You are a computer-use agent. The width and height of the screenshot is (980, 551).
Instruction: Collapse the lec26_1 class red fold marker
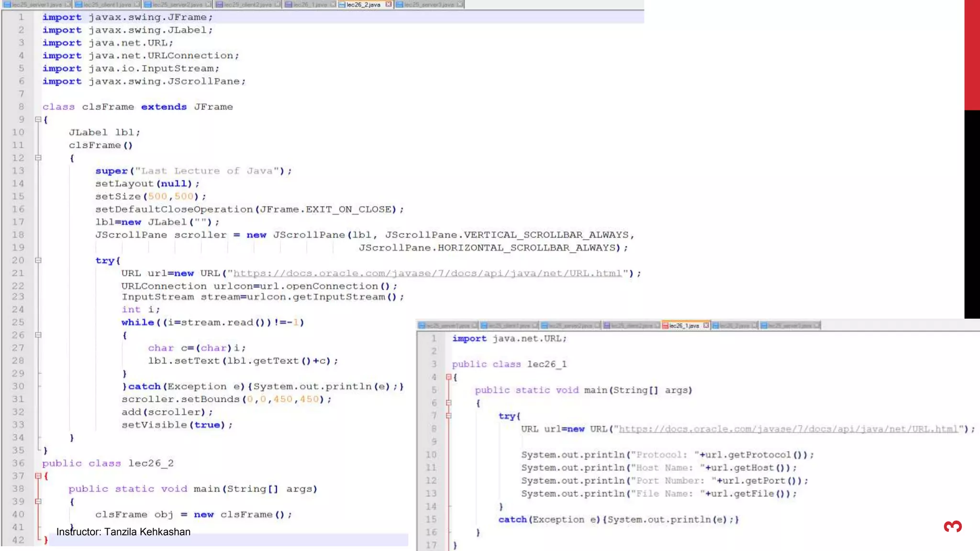coord(448,377)
